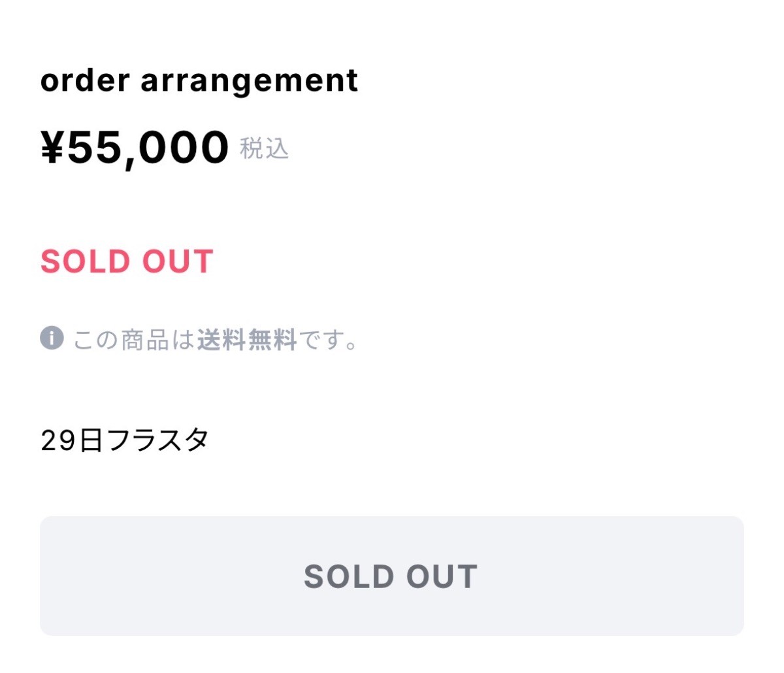Click the 税込 tax-included label
The width and height of the screenshot is (784, 673).
264,149
